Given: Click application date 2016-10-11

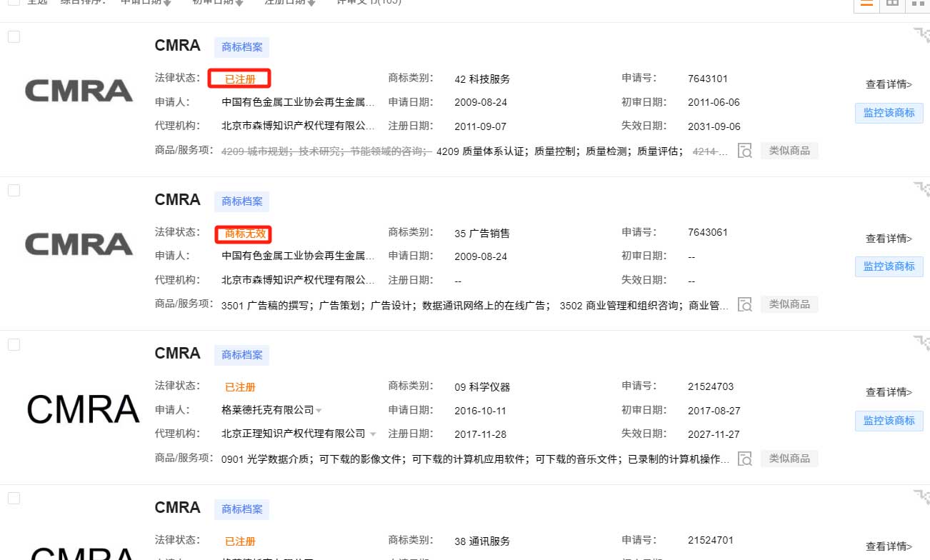Looking at the screenshot, I should [x=481, y=411].
